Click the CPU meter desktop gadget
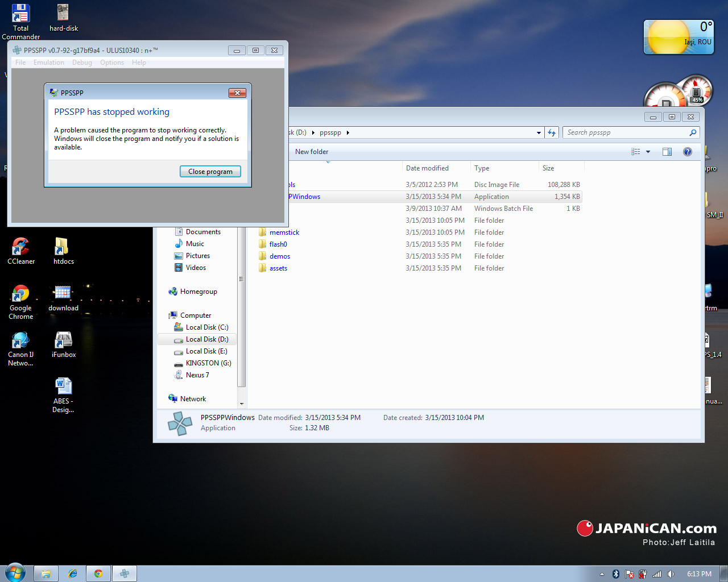The height and width of the screenshot is (582, 728). (x=678, y=91)
